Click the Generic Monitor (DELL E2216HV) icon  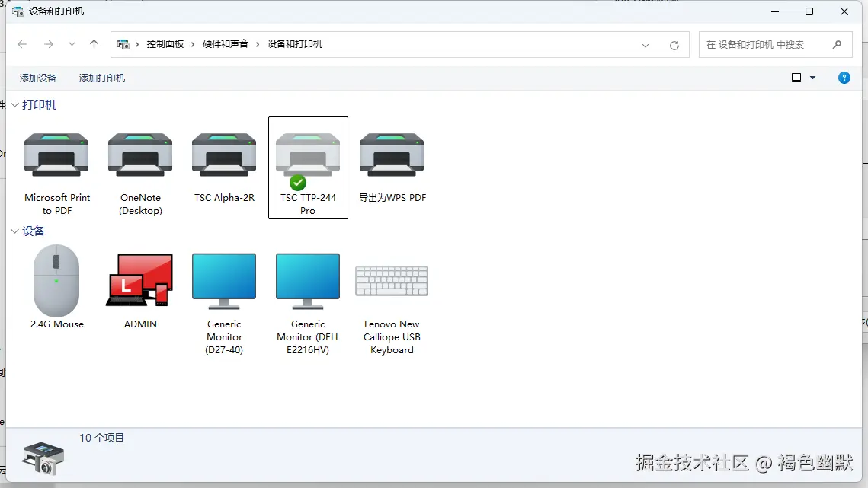tap(308, 280)
